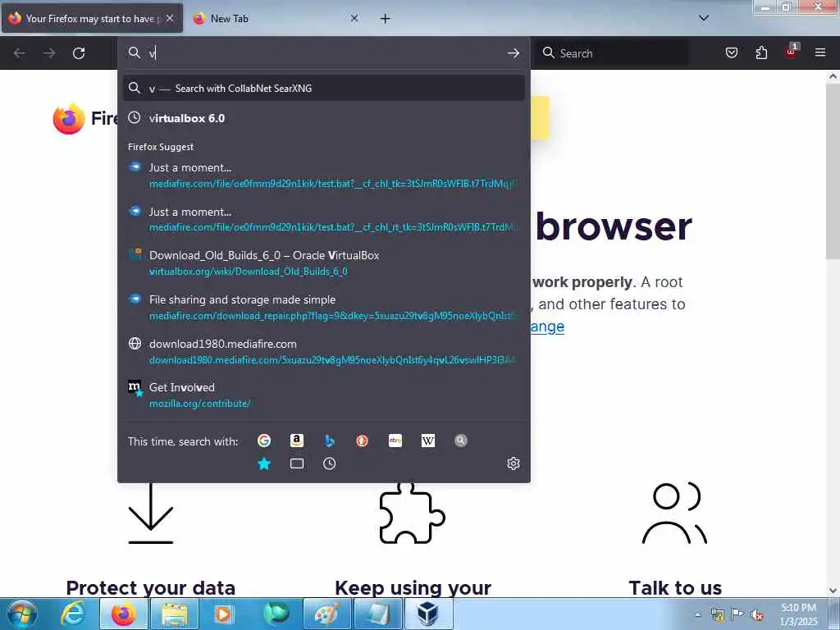Open first 'Just a moment...' mediafire suggestion
The image size is (840, 630).
(x=323, y=176)
